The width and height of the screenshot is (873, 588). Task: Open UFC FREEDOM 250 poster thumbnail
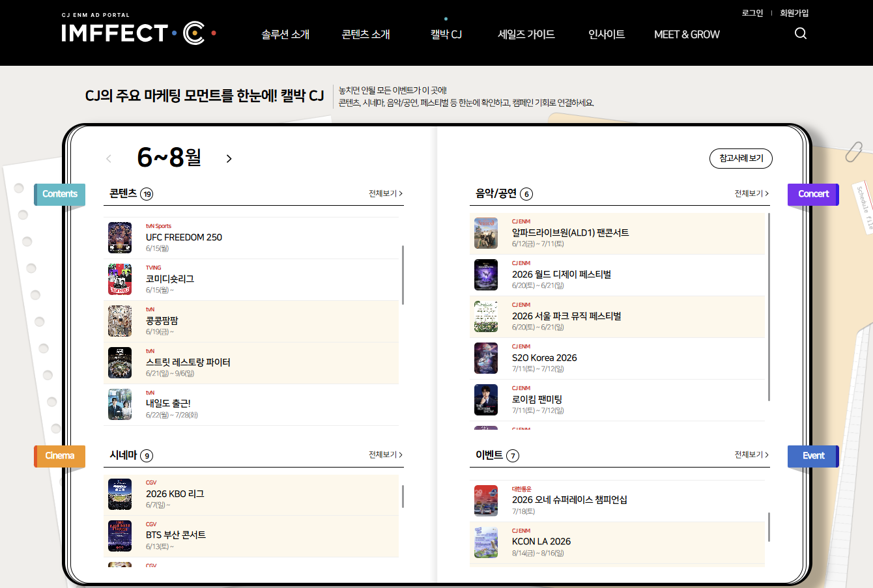coord(120,238)
